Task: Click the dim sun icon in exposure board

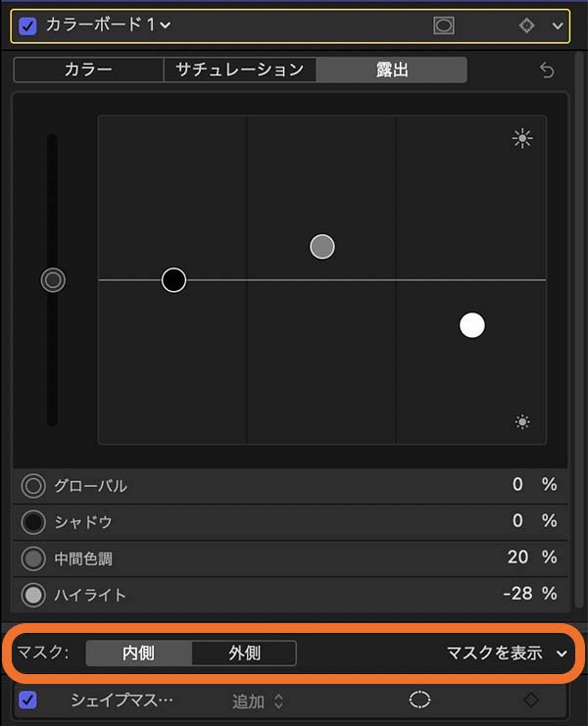Action: pyautogui.click(x=522, y=422)
